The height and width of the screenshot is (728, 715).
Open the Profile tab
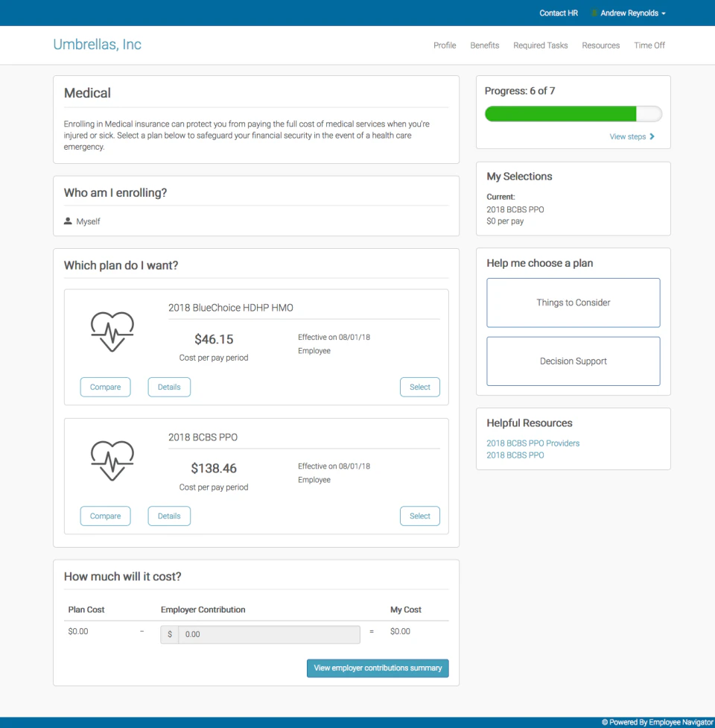(445, 45)
